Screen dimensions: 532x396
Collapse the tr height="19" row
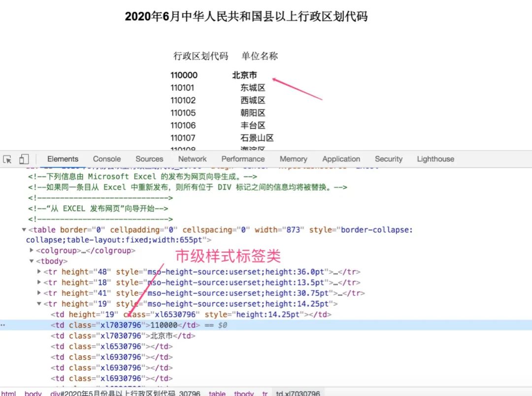[39, 304]
